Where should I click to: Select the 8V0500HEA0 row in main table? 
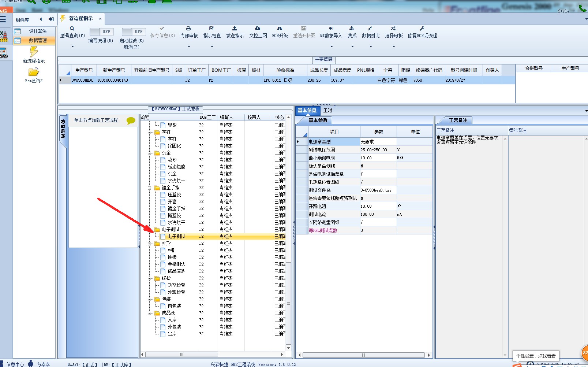[287, 80]
